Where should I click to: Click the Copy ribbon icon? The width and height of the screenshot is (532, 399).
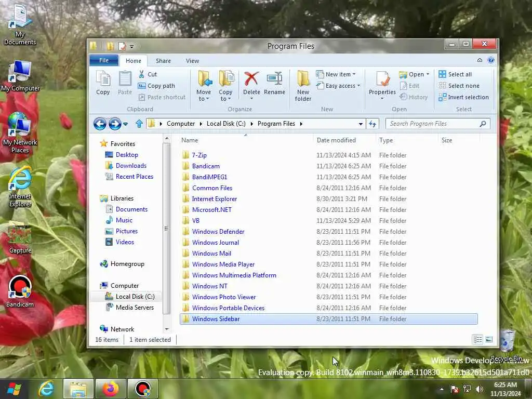click(x=103, y=83)
